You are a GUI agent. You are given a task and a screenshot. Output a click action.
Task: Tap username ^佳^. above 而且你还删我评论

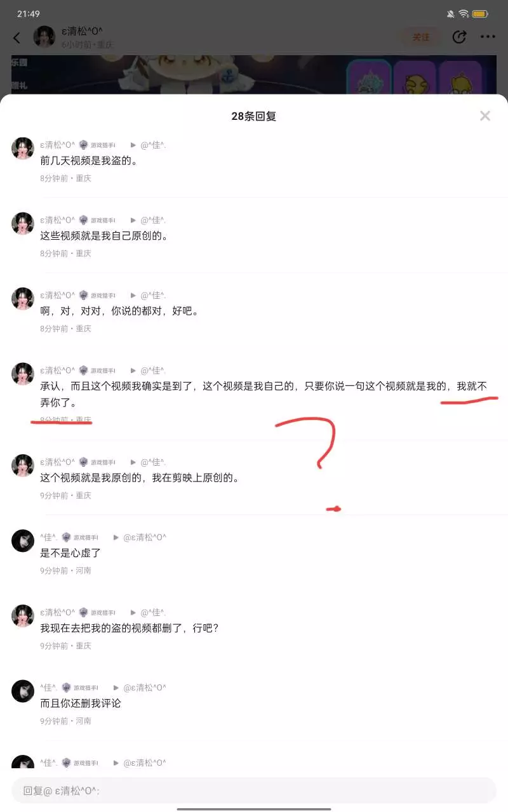pyautogui.click(x=49, y=688)
